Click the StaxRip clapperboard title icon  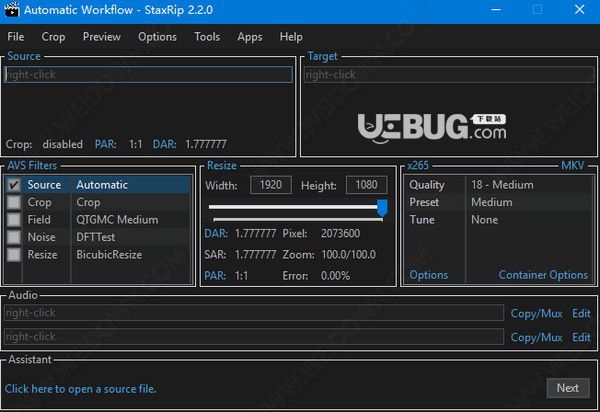coord(11,10)
